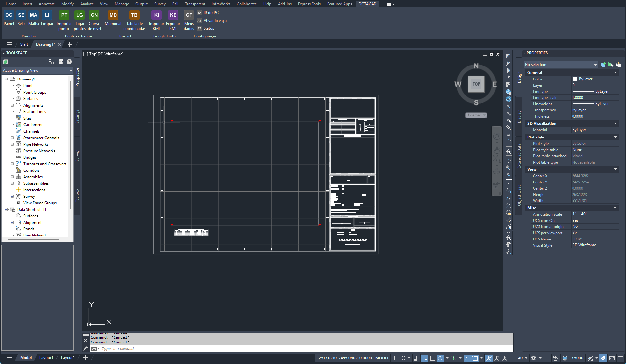Open the OC Painel tool
626x364 pixels.
pos(9,18)
